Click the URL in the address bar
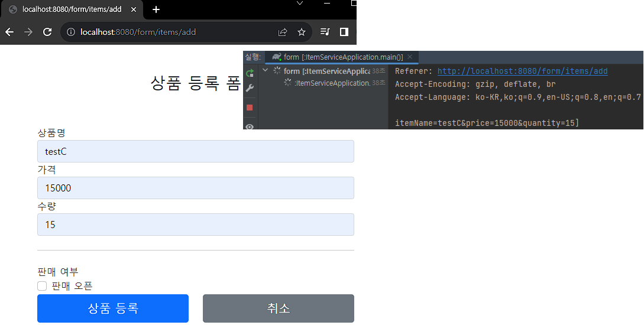This screenshot has height=325, width=644. click(138, 32)
